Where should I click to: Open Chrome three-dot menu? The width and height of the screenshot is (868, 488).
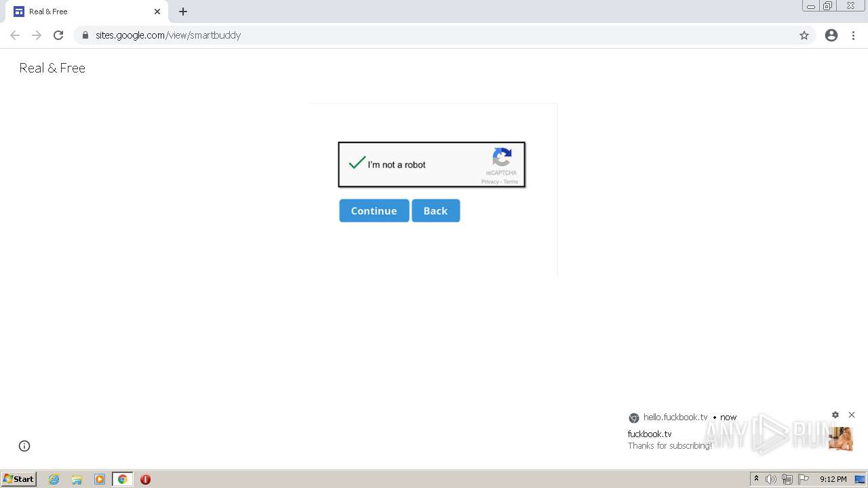click(854, 35)
